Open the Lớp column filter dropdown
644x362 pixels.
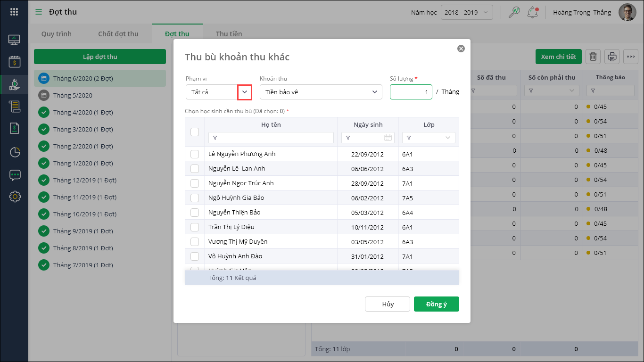pos(429,138)
